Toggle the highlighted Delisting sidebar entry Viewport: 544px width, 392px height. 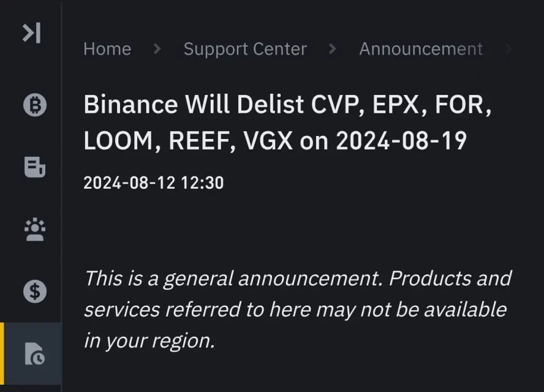pyautogui.click(x=35, y=353)
